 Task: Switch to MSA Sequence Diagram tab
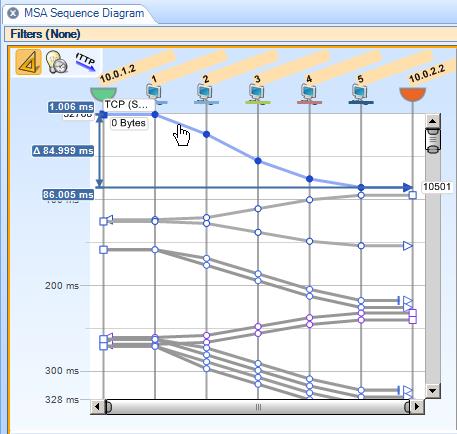point(84,13)
